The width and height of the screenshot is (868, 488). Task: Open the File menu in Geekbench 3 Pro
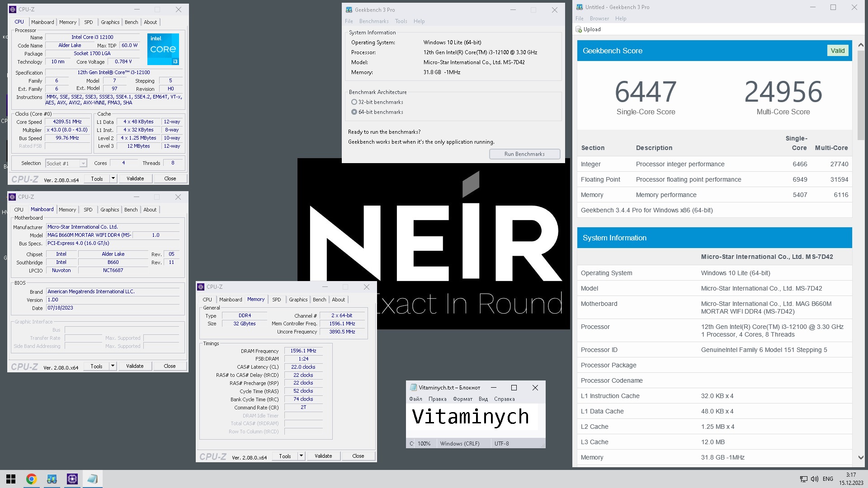[x=349, y=21]
